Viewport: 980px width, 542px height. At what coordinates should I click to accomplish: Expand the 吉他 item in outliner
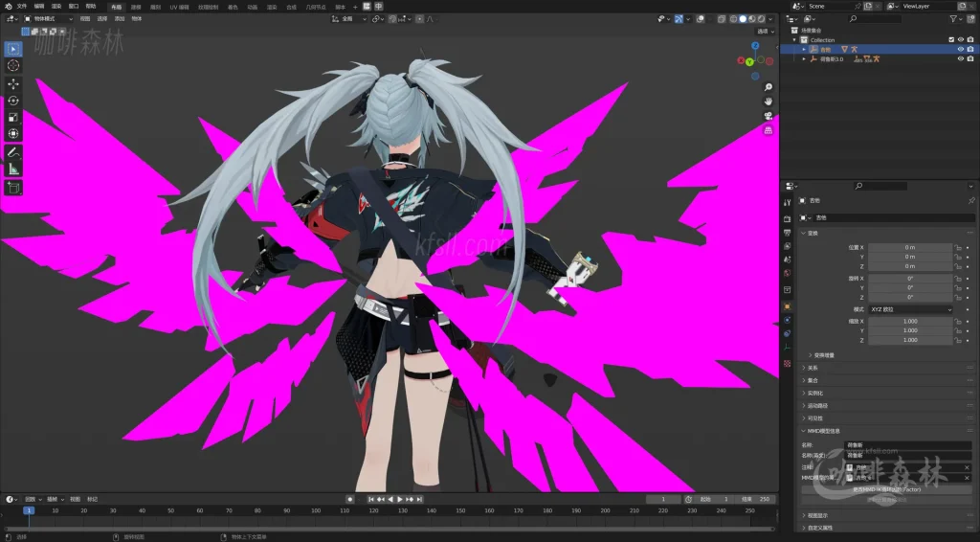pyautogui.click(x=804, y=50)
